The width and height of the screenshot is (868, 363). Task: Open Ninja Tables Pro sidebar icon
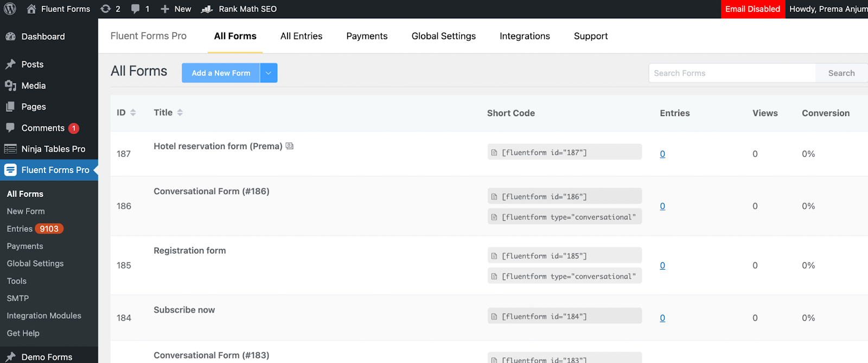[x=10, y=149]
